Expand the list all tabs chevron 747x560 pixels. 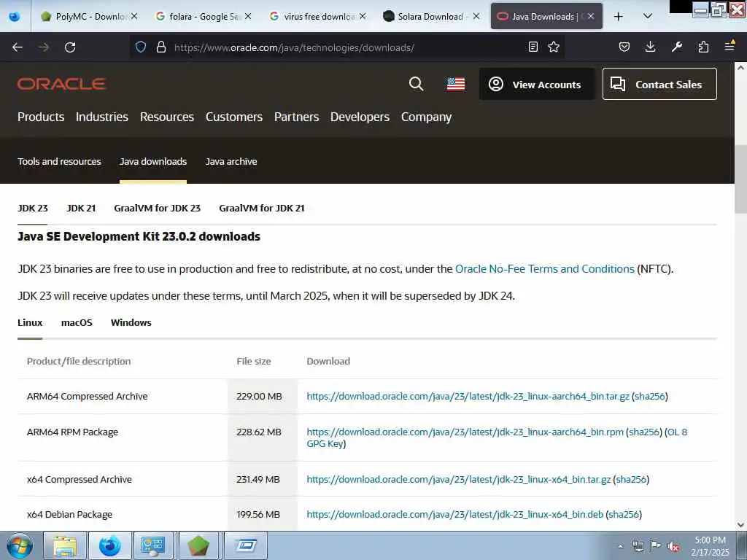coord(648,16)
